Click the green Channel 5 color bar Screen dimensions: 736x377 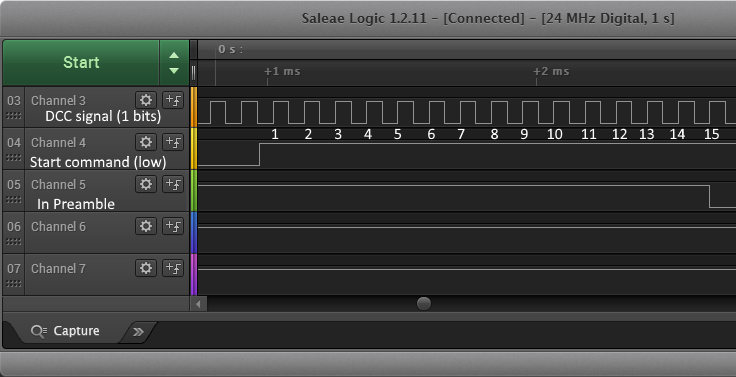tap(194, 191)
